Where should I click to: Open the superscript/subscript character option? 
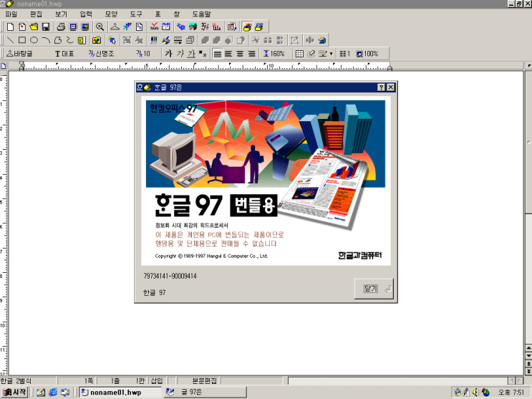tap(203, 54)
